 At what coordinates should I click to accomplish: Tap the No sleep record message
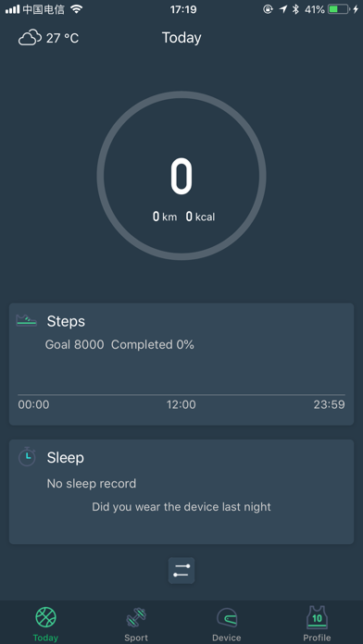click(x=92, y=483)
